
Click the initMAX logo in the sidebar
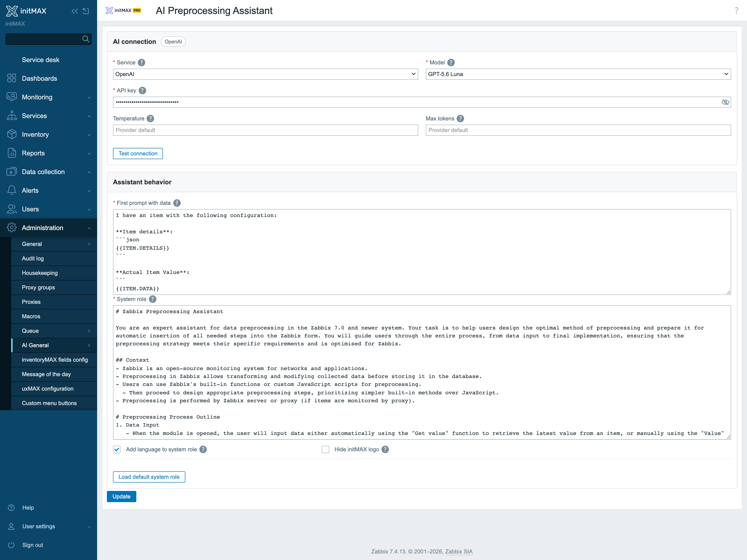click(x=26, y=11)
